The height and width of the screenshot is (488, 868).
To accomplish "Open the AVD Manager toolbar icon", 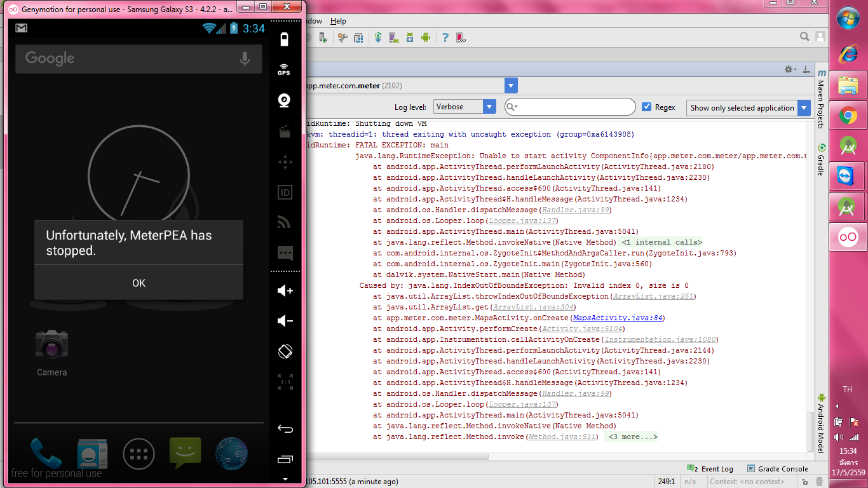I will pos(393,37).
